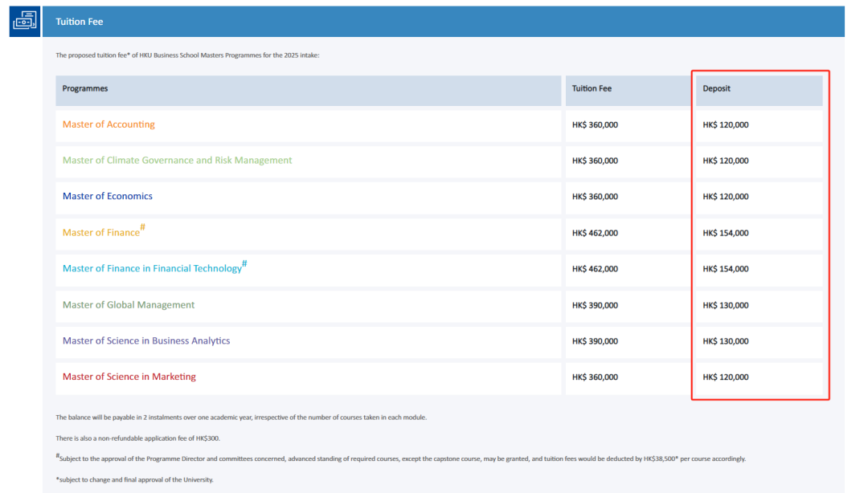This screenshot has width=868, height=493.
Task: Open Master of Climate Governance and Risk Management
Action: [177, 161]
